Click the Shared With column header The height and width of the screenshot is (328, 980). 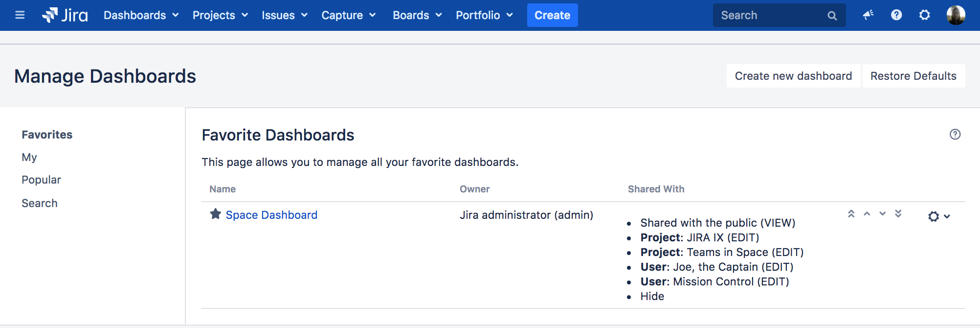point(656,189)
